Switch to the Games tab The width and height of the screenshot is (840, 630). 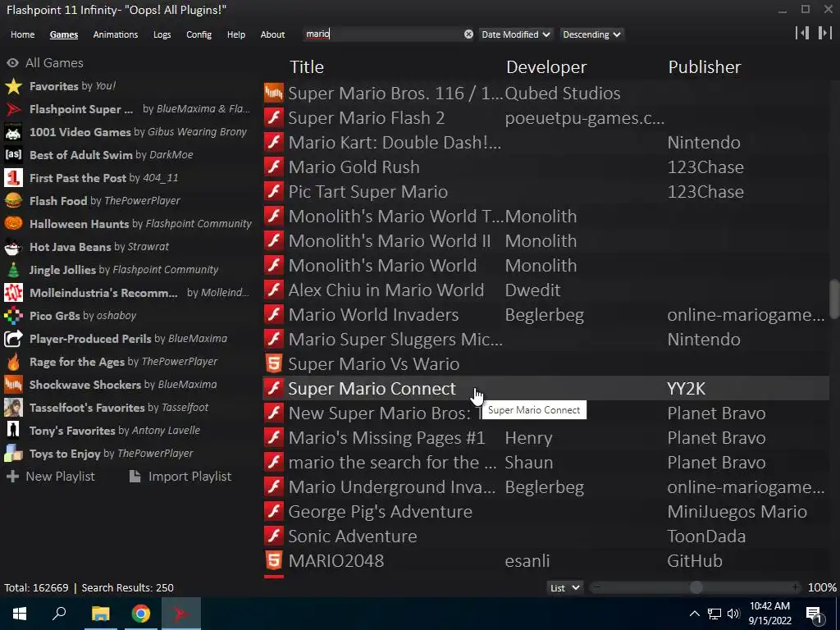pyautogui.click(x=64, y=34)
